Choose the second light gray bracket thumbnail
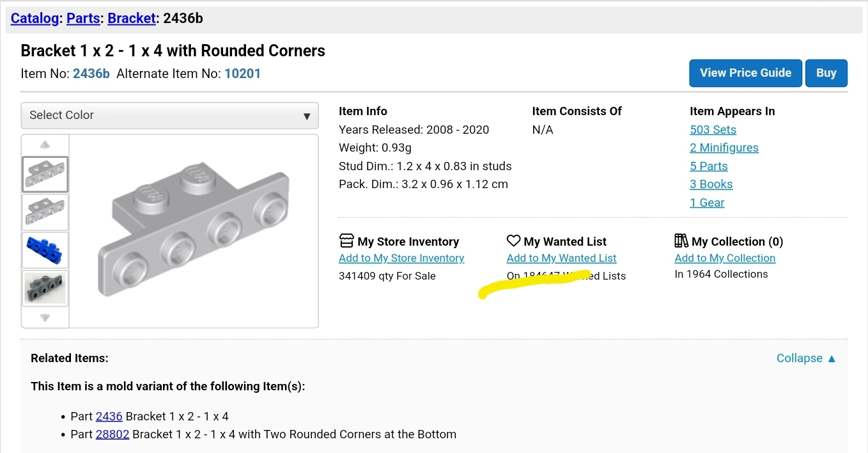The image size is (868, 453). (x=45, y=212)
